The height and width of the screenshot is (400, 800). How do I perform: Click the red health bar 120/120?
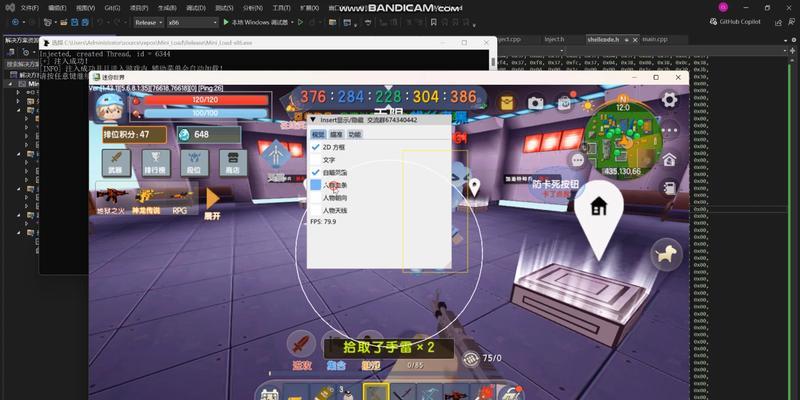pyautogui.click(x=206, y=100)
